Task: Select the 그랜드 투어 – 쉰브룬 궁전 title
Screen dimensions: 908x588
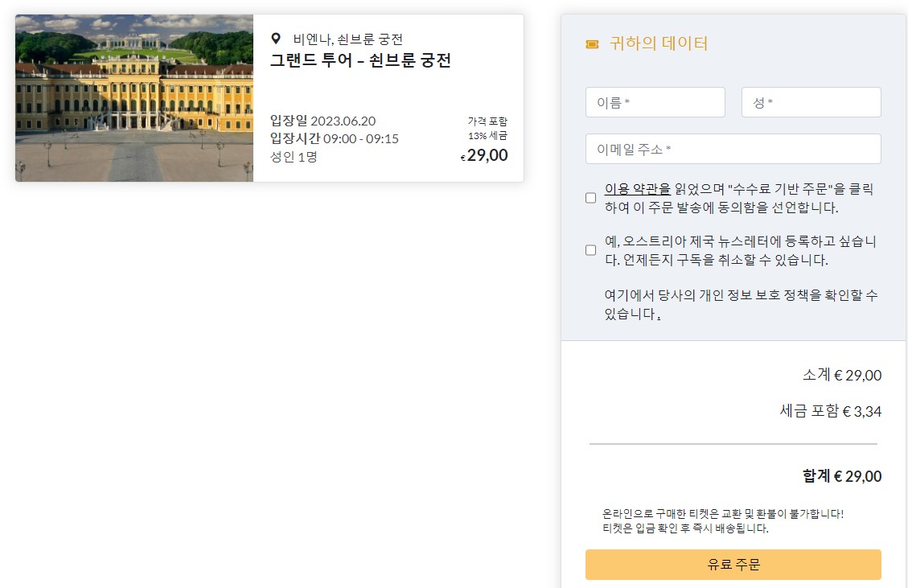Action: 362,60
